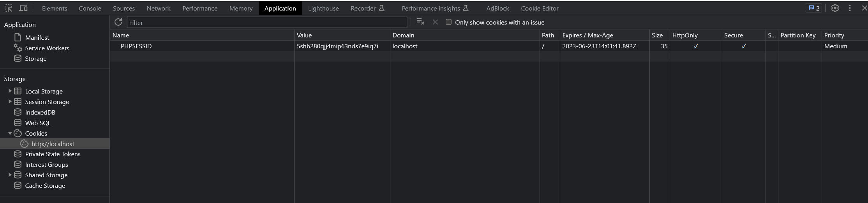Focus the cookie Filter field
This screenshot has height=203, width=868.
[x=267, y=23]
